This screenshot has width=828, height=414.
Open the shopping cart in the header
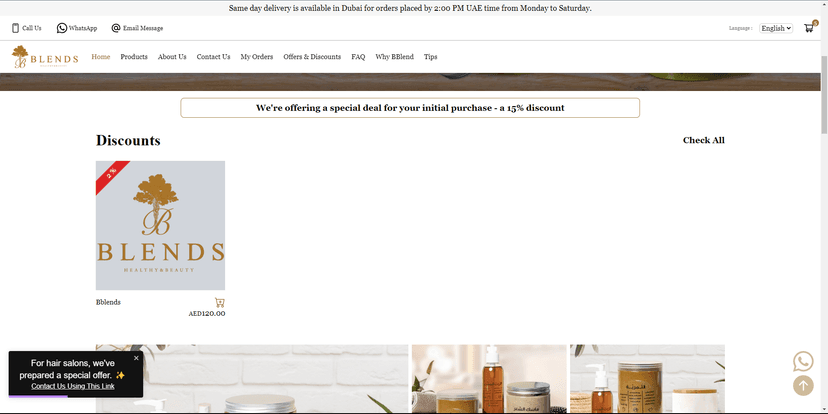click(808, 28)
